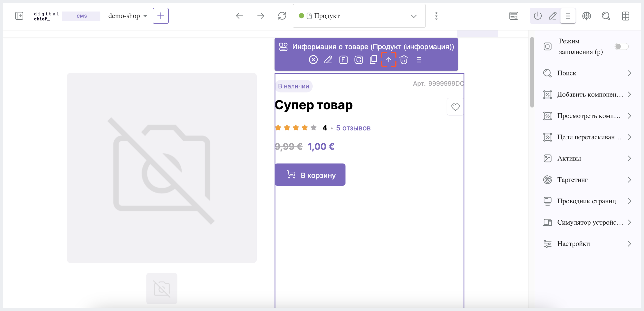Go forward with the right arrow
The height and width of the screenshot is (311, 644).
pyautogui.click(x=261, y=16)
